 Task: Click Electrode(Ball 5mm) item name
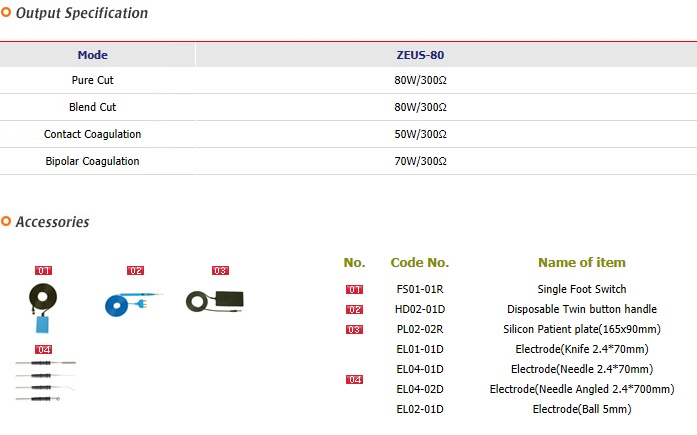coord(582,409)
